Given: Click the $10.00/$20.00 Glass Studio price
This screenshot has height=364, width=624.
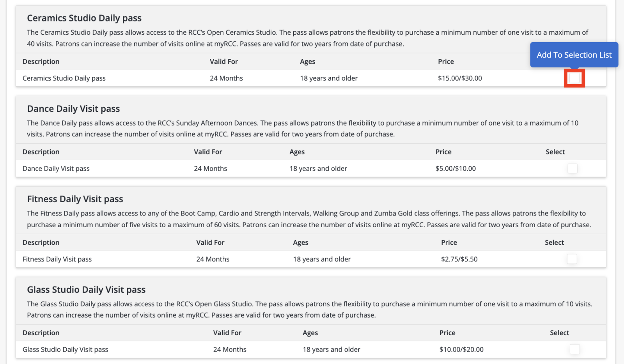Looking at the screenshot, I should (461, 349).
